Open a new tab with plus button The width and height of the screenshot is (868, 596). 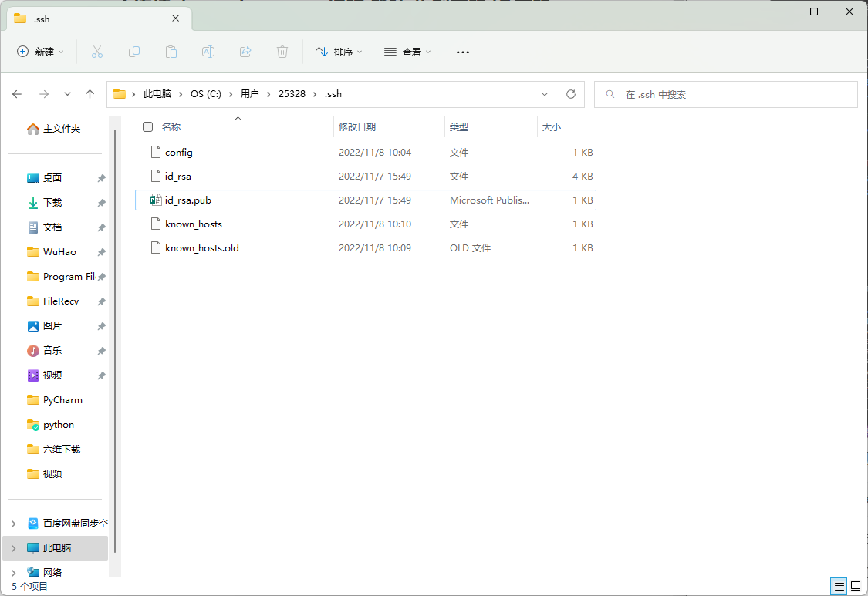click(211, 19)
